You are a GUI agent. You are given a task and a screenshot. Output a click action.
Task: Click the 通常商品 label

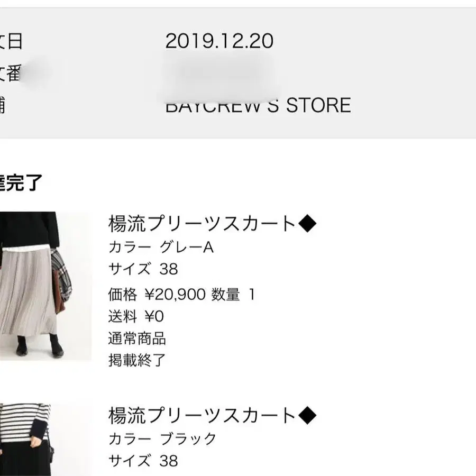coord(137,338)
